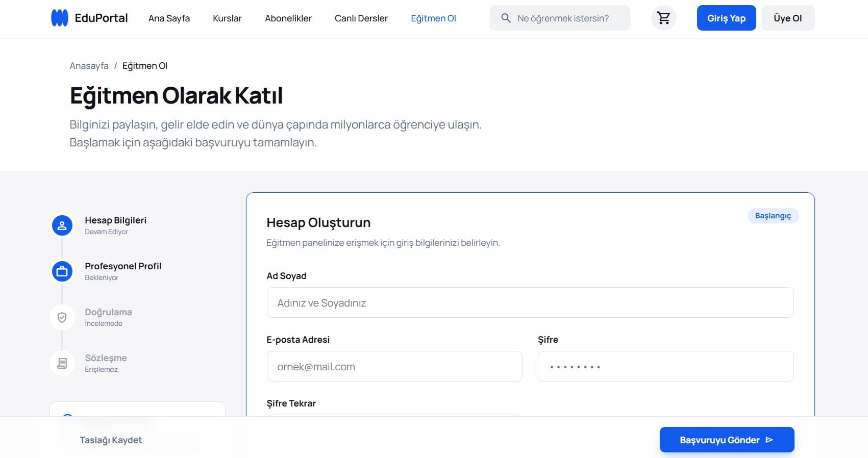Image resolution: width=868 pixels, height=458 pixels.
Task: Click the Sözleşme document step icon
Action: point(62,363)
